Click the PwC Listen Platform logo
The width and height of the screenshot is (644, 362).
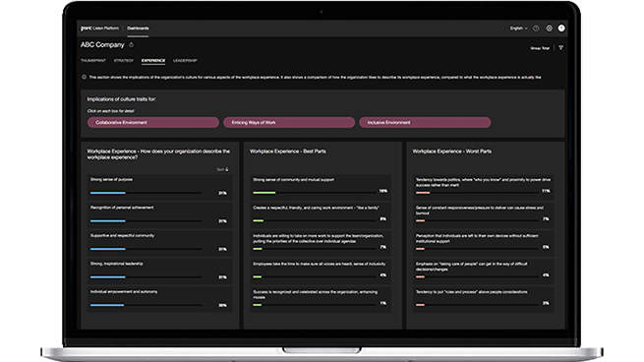click(99, 29)
